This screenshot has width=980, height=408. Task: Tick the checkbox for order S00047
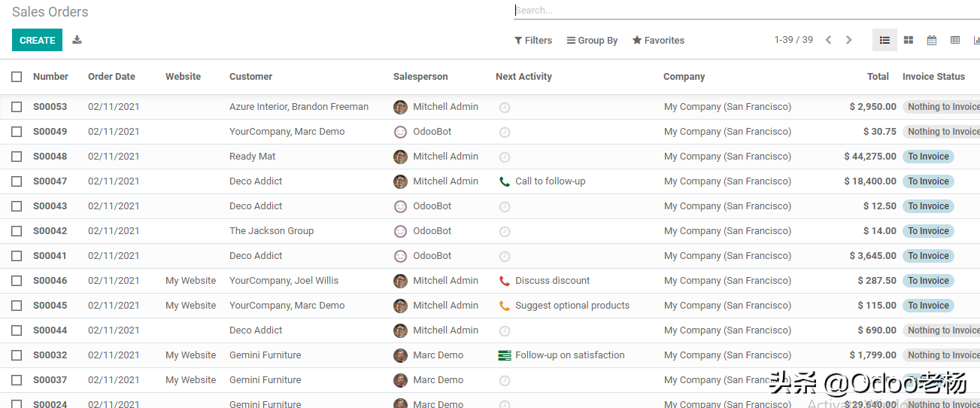tap(17, 181)
